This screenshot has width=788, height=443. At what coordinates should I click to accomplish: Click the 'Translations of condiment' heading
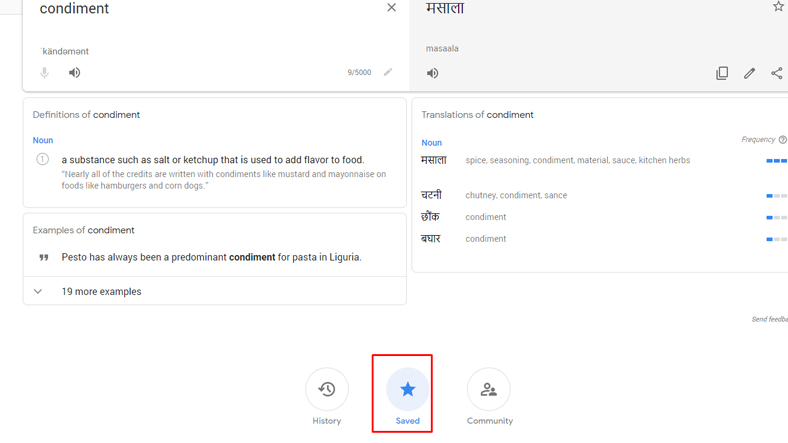click(477, 115)
